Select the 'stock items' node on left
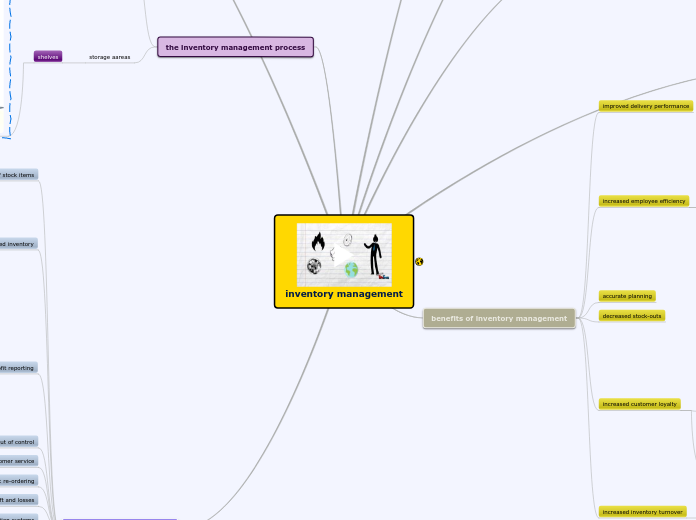 [x=18, y=175]
